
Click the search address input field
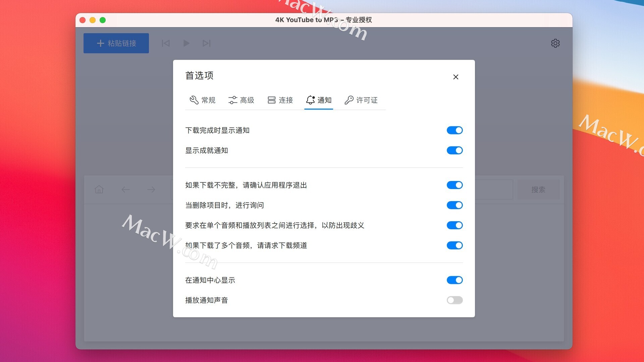494,189
